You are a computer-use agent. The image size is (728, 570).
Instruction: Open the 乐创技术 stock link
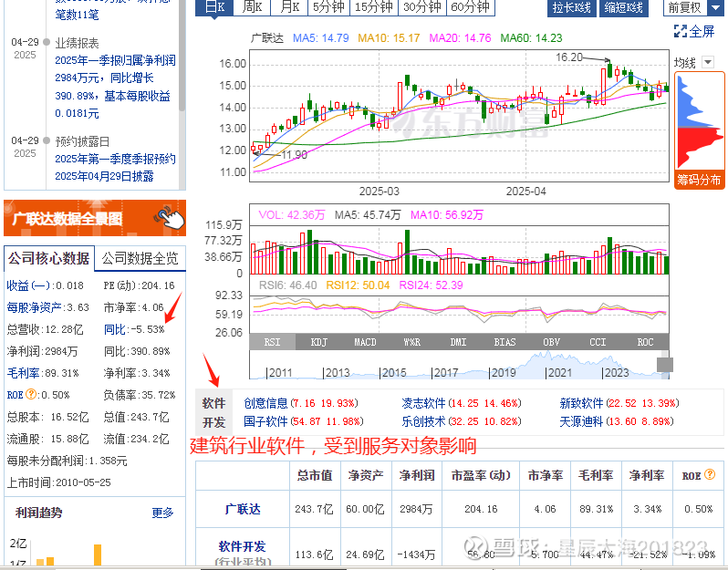(x=424, y=421)
